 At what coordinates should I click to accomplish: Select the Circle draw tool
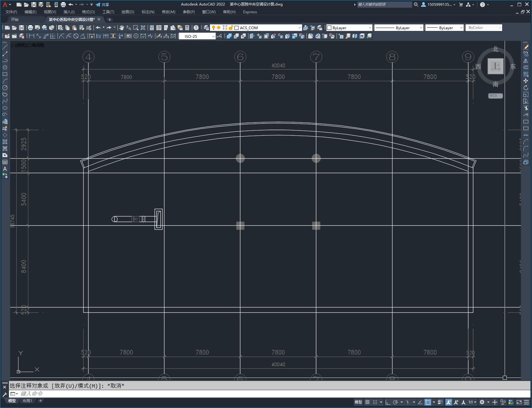point(5,88)
